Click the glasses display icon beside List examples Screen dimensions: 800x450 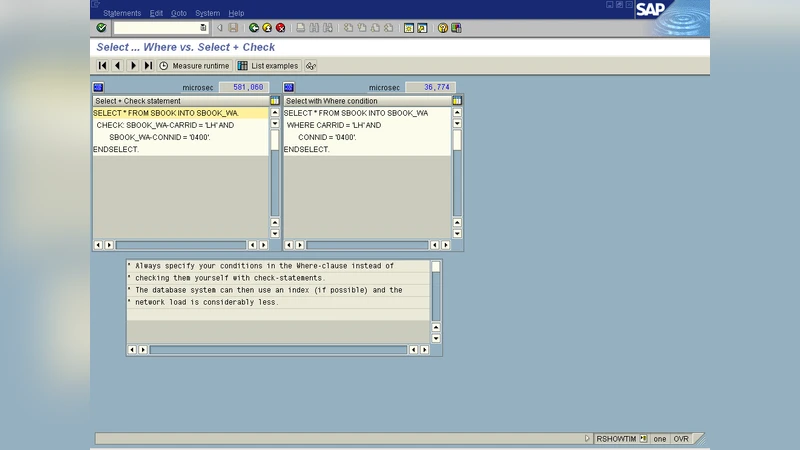click(x=311, y=66)
